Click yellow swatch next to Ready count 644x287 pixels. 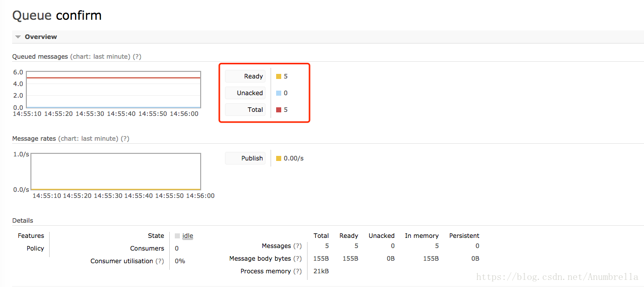click(279, 76)
